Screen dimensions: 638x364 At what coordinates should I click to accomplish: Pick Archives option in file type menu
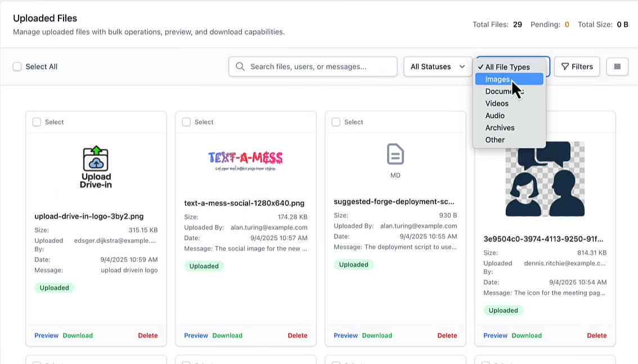click(500, 128)
